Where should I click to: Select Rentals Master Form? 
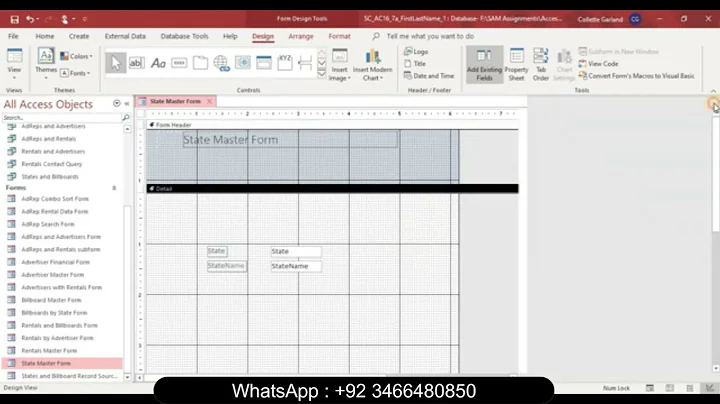[49, 350]
